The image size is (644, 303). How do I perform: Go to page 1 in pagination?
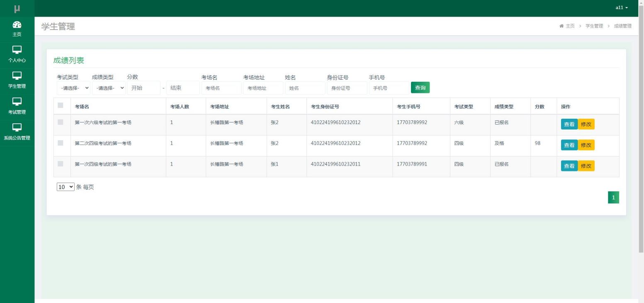point(613,198)
